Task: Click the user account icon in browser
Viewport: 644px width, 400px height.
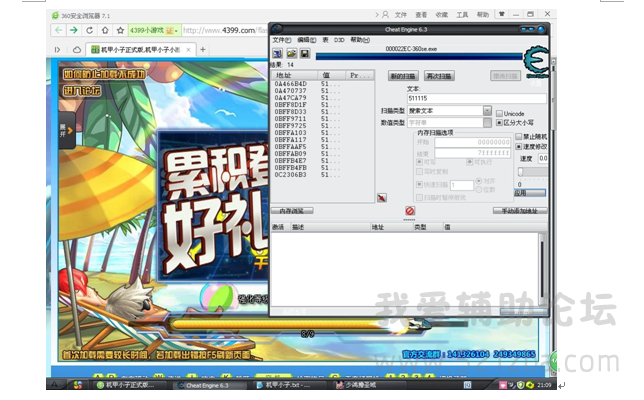Action: (x=385, y=14)
